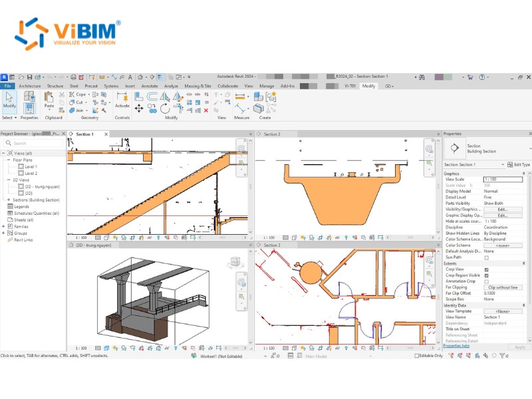532x399 pixels.
Task: Click the Text tool icon in quick access
Action: (x=130, y=77)
